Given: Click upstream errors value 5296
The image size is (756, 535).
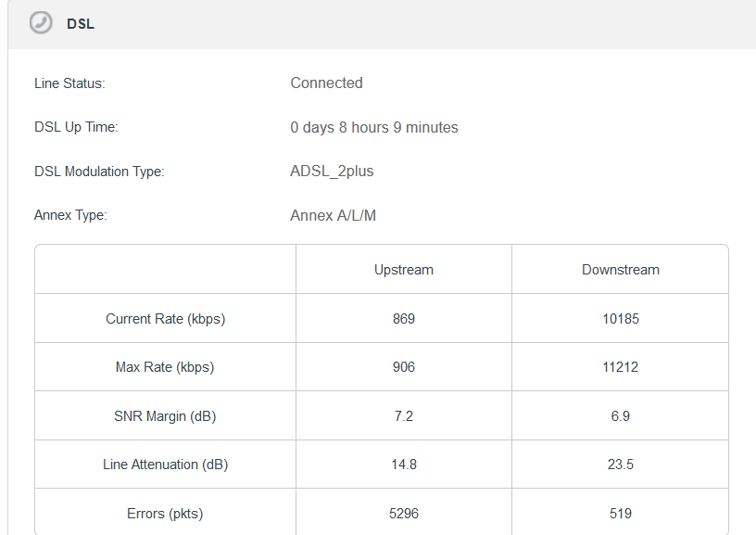Looking at the screenshot, I should (403, 513).
